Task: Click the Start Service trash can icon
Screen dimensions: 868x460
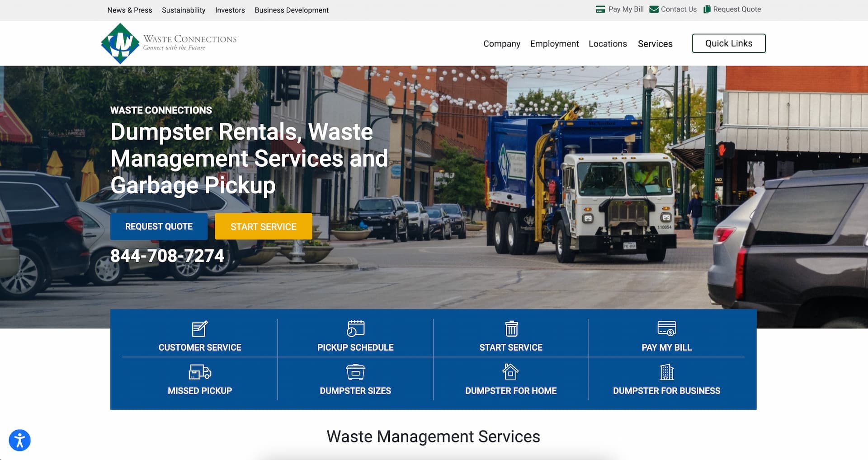Action: click(511, 329)
